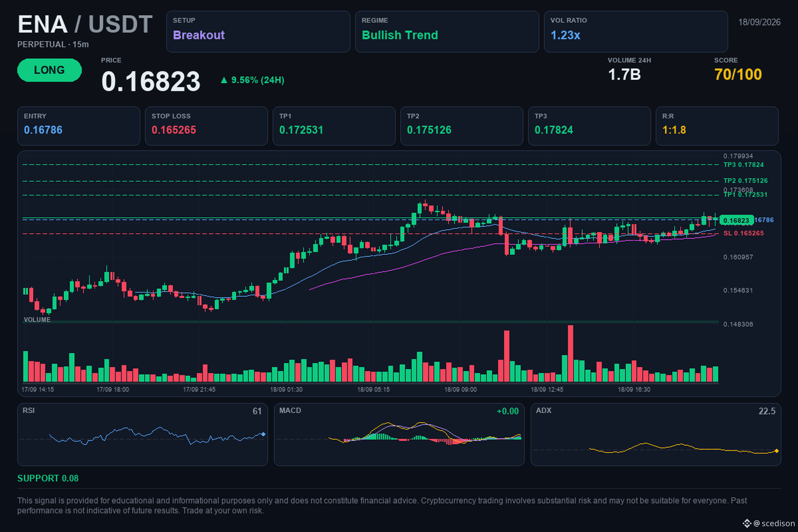Viewport: 798px width, 532px height.
Task: Click the SUPPORT 0.08 text
Action: click(x=48, y=478)
